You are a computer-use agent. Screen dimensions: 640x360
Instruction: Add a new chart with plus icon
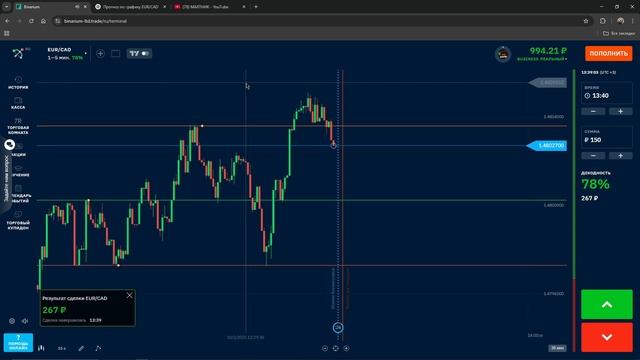pyautogui.click(x=100, y=53)
